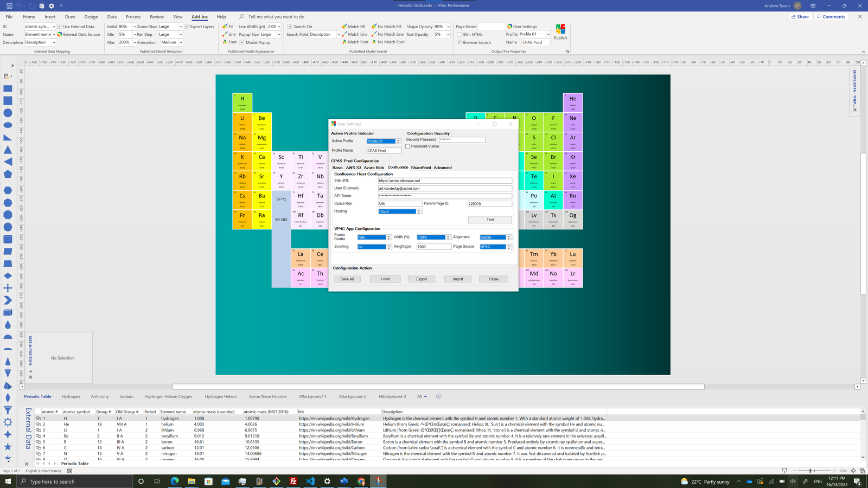Open Chrome from the taskbar

361,481
